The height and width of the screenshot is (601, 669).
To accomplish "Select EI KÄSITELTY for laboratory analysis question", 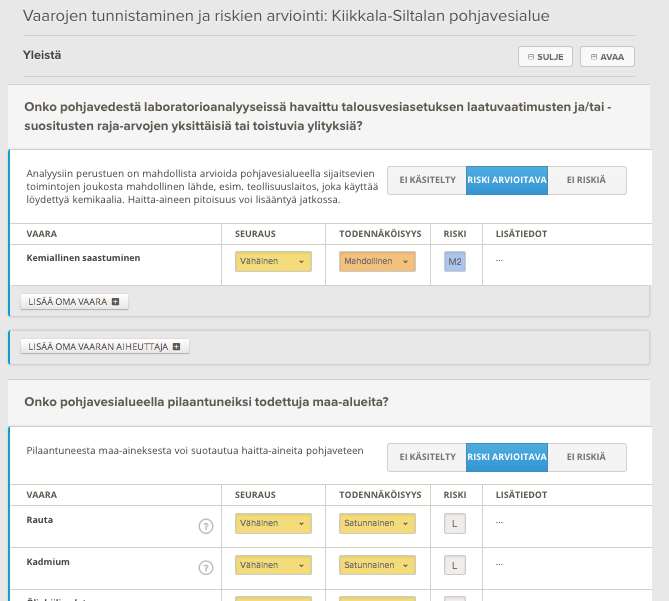I will 427,180.
